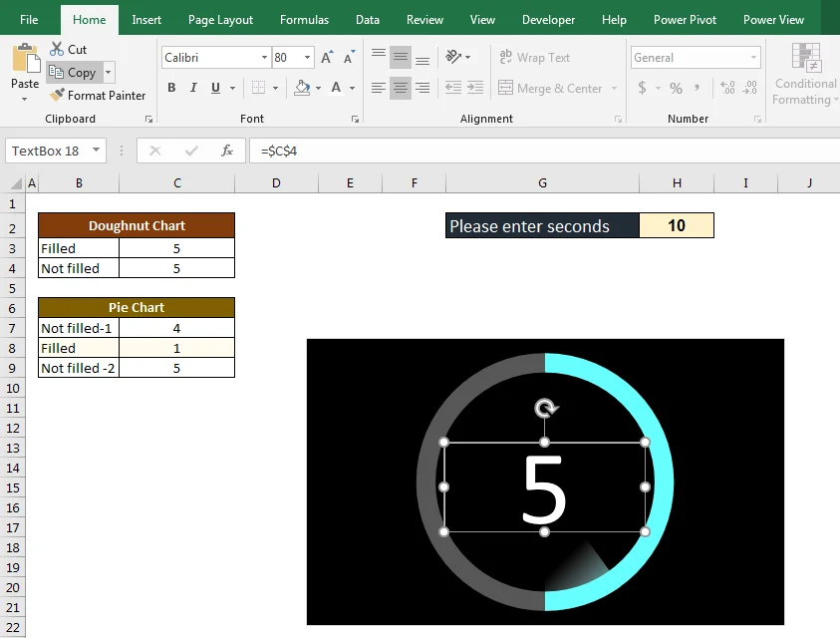Toggle Center horizontal alignment

pos(401,88)
